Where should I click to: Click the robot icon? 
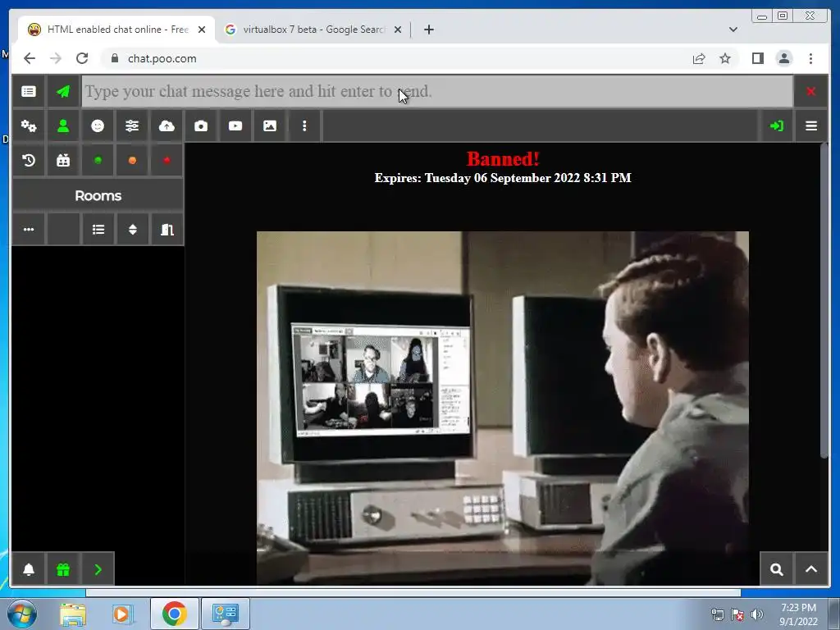[x=63, y=160]
